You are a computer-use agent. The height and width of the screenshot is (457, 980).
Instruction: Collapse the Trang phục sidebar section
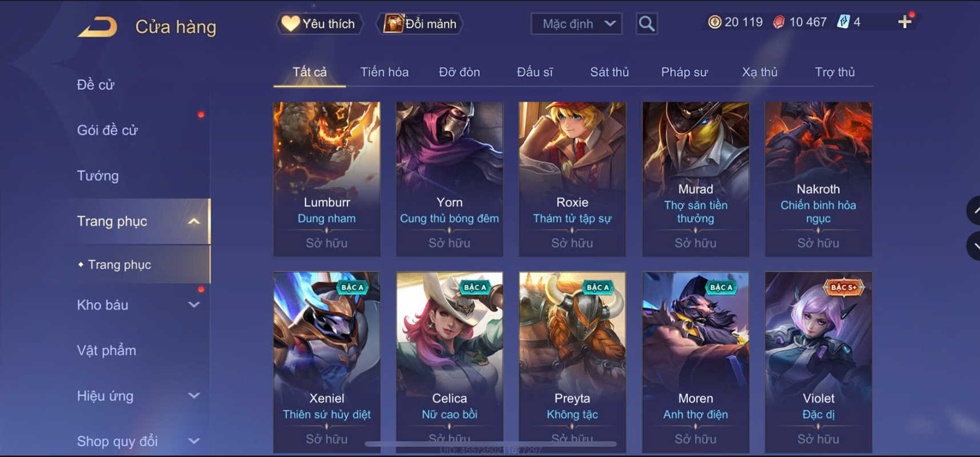(x=194, y=221)
